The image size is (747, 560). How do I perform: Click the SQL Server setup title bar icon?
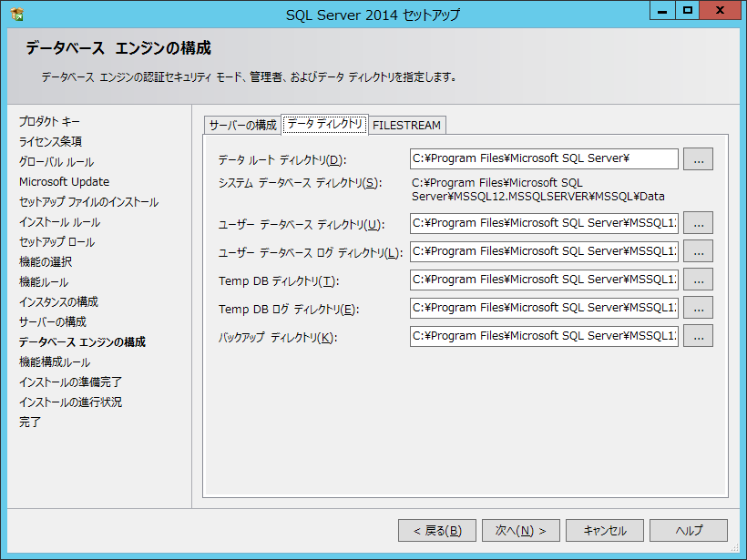[17, 15]
